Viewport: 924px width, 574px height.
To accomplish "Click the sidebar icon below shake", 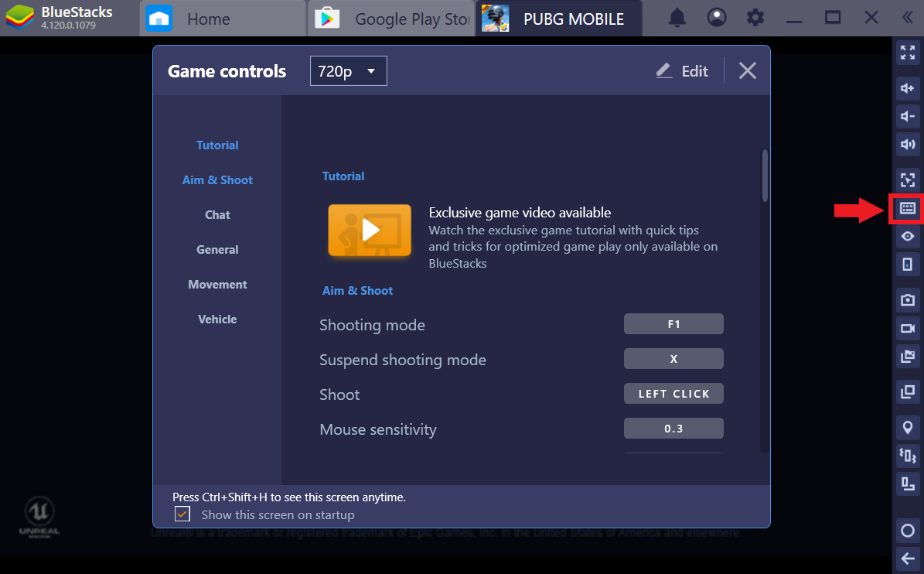I will (x=908, y=483).
